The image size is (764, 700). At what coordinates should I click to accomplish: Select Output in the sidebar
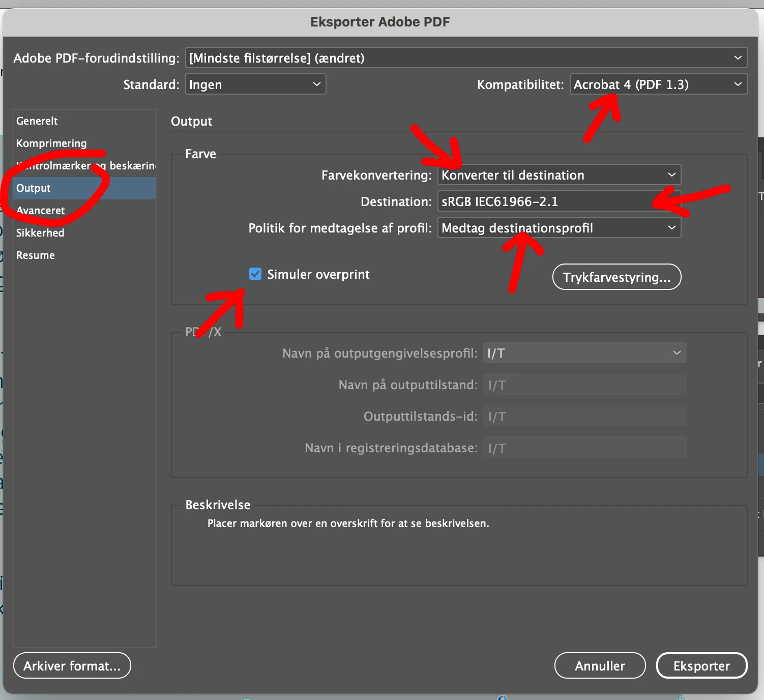[x=84, y=188]
